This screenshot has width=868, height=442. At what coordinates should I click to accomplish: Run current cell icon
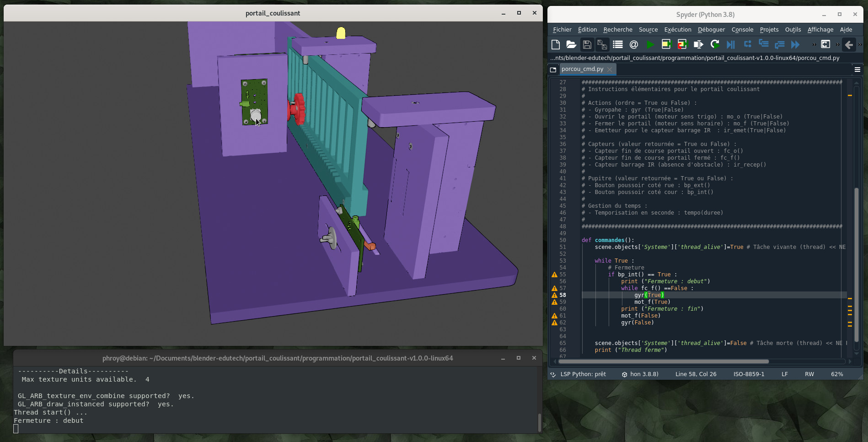(666, 44)
